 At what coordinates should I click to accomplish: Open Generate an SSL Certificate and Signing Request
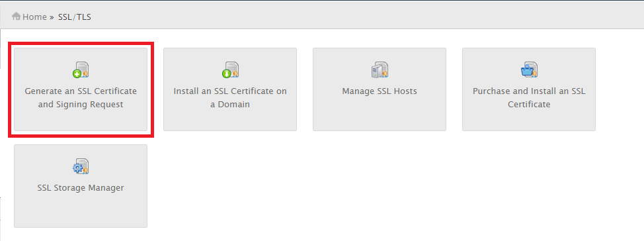81,89
